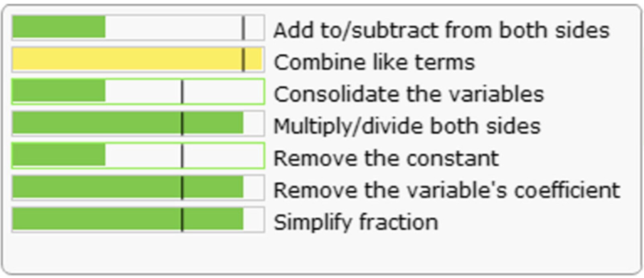Click threshold marker on Consolidate the variables bar
Image resolution: width=644 pixels, height=278 pixels.
point(182,92)
